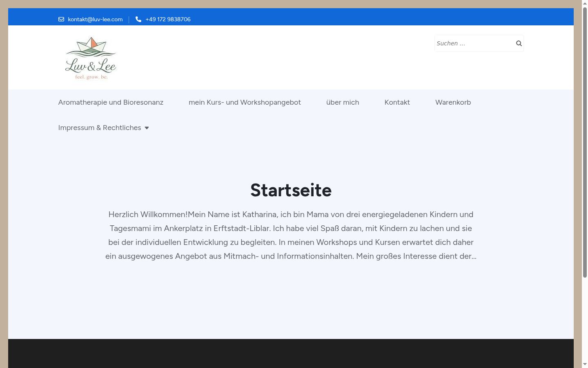The image size is (588, 368).
Task: Click the Startseite heading
Action: pos(291,190)
